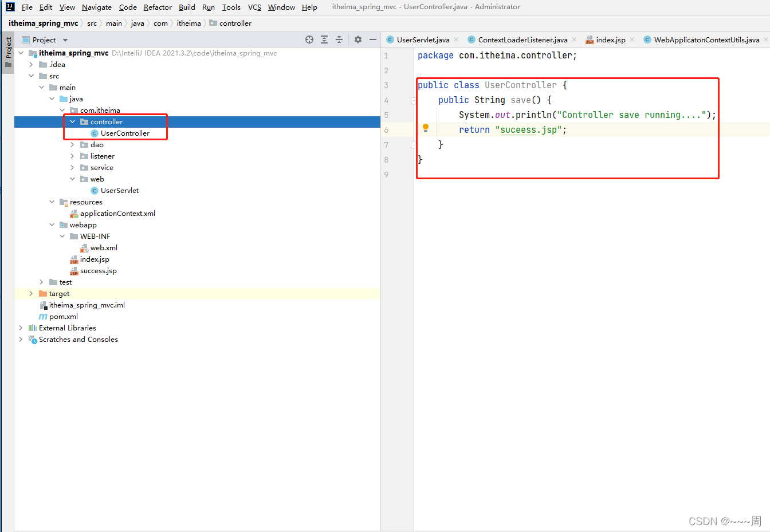The height and width of the screenshot is (532, 770).
Task: Open the Help menu
Action: tap(309, 7)
